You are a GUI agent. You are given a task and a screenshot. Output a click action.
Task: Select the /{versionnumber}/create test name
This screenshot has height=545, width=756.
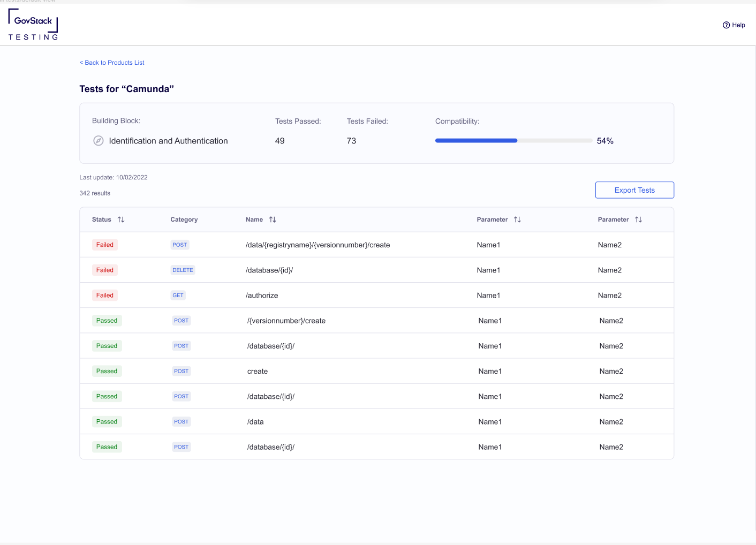point(286,321)
